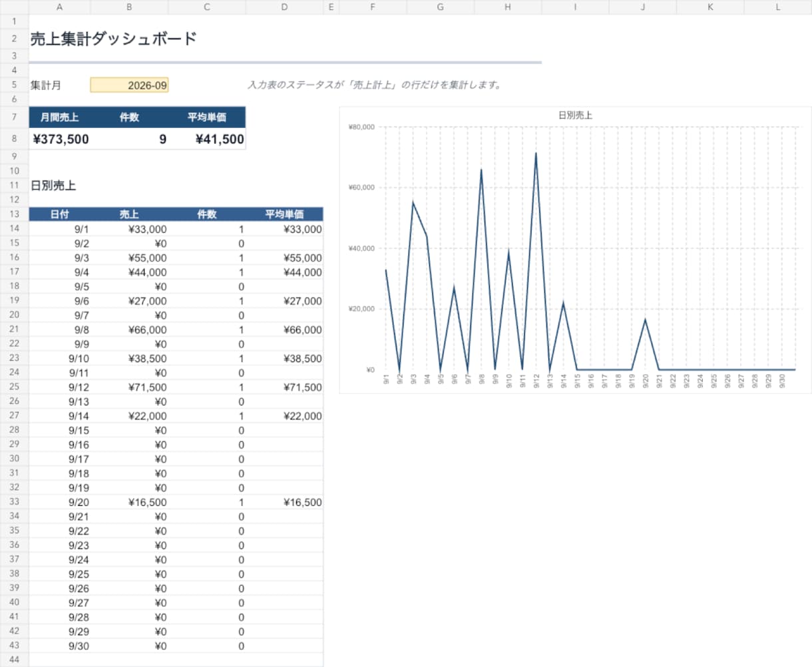The height and width of the screenshot is (667, 812).
Task: Select the ¥16,500 cell in column D
Action: coord(284,502)
